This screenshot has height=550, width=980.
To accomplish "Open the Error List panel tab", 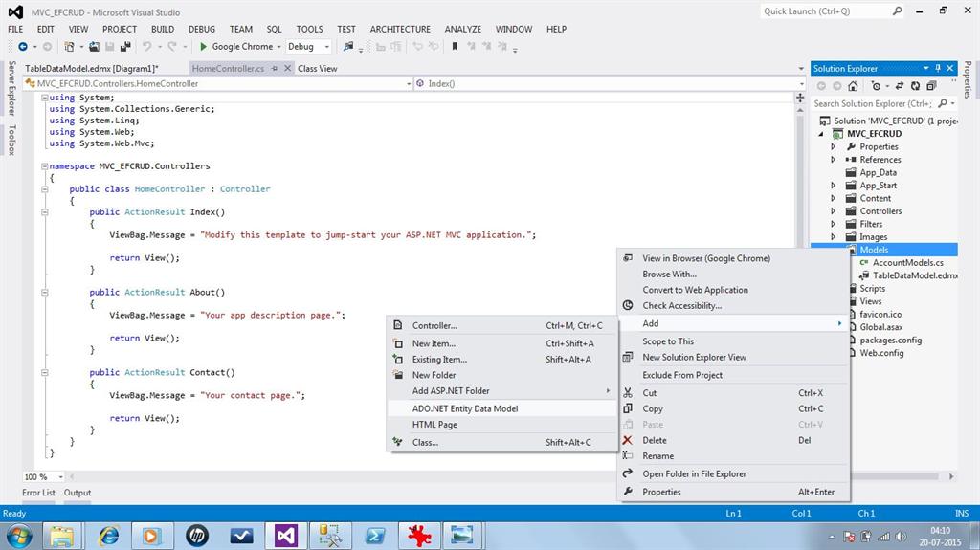I will (x=38, y=493).
